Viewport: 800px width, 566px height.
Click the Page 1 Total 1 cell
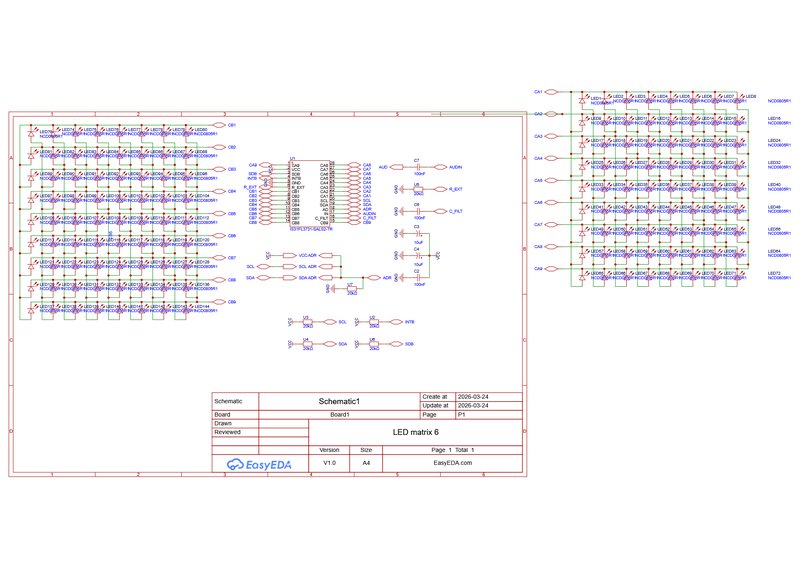point(453,450)
